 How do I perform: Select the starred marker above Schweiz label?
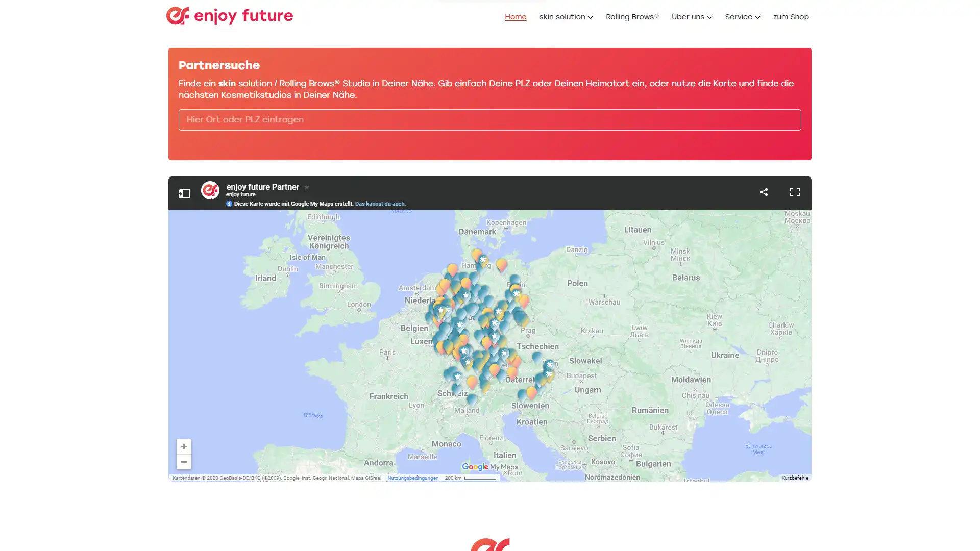(x=457, y=378)
